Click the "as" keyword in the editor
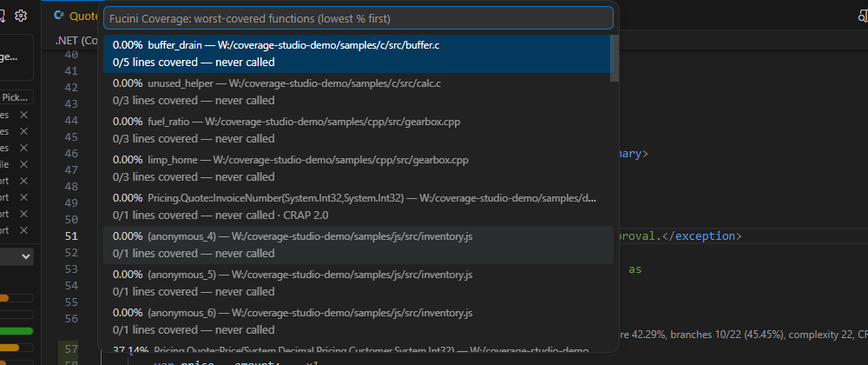Image resolution: width=868 pixels, height=365 pixels. click(x=635, y=269)
